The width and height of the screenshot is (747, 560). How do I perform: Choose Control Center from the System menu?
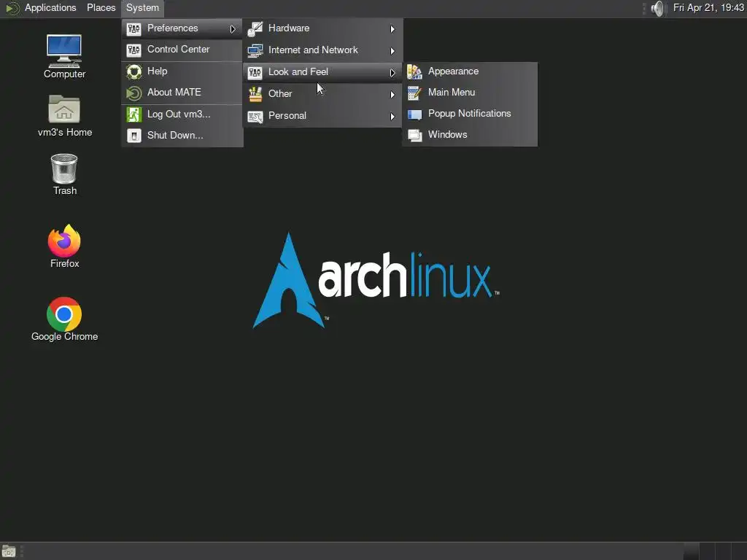click(182, 50)
